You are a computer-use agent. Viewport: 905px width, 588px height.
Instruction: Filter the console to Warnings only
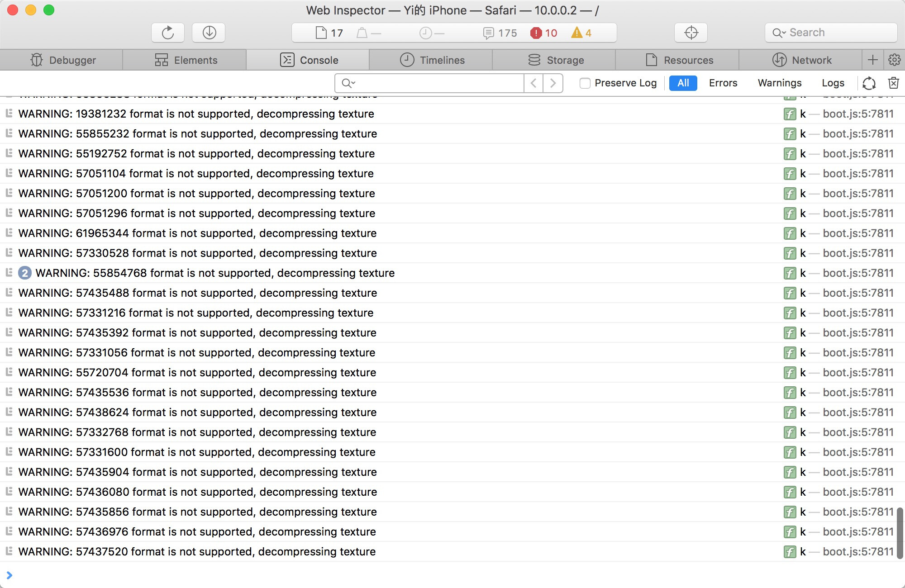[779, 83]
